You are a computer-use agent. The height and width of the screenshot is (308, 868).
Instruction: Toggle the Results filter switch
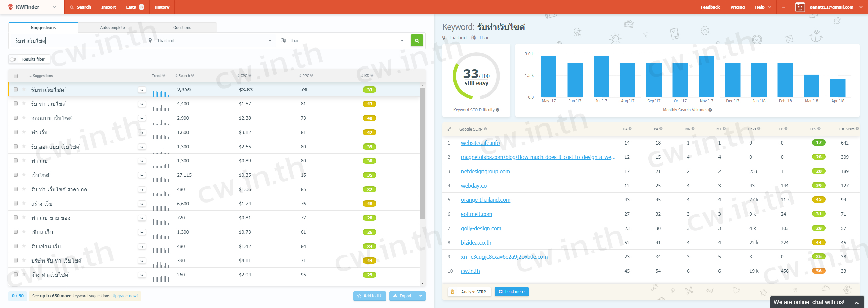click(x=13, y=59)
